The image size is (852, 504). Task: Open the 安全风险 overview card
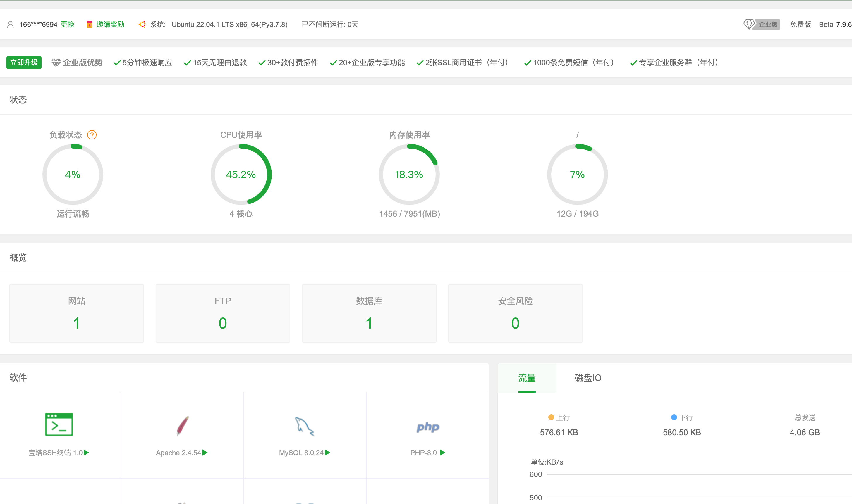[x=515, y=313]
